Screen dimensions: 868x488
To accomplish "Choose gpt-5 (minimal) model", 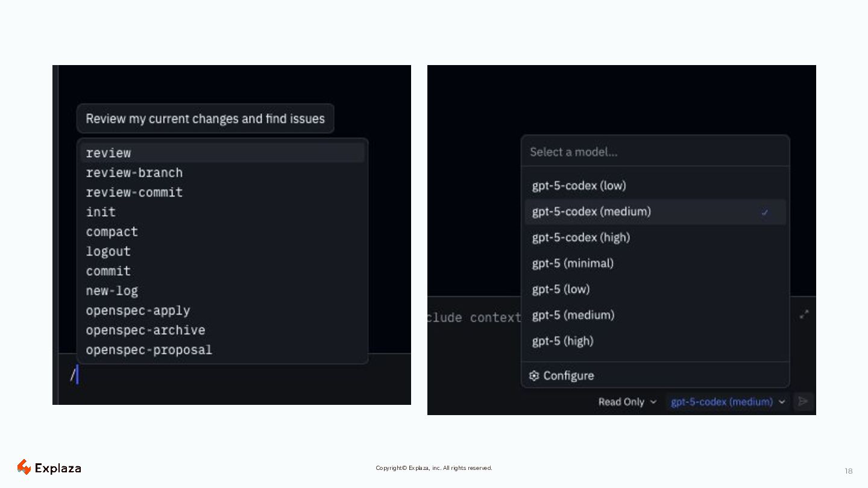I will pyautogui.click(x=655, y=263).
